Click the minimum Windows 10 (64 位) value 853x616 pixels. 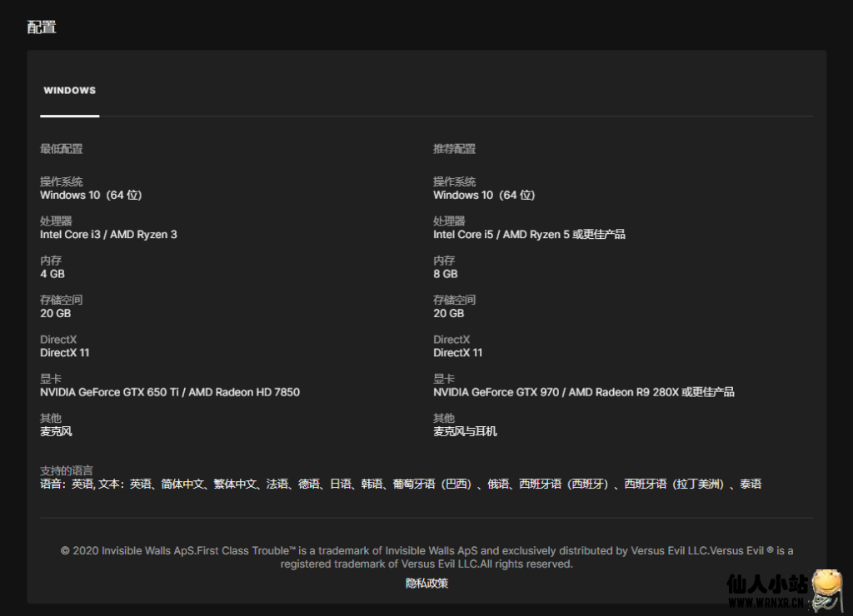tap(91, 195)
